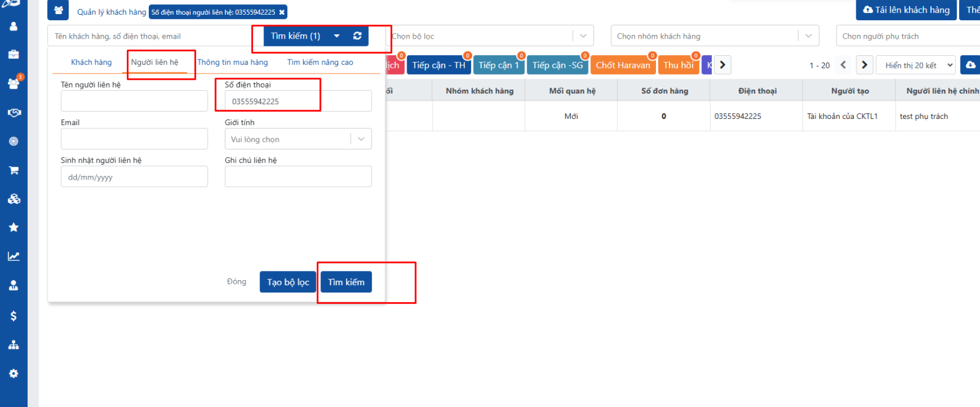
Task: Click the handshake icon in sidebar
Action: pyautogui.click(x=13, y=113)
